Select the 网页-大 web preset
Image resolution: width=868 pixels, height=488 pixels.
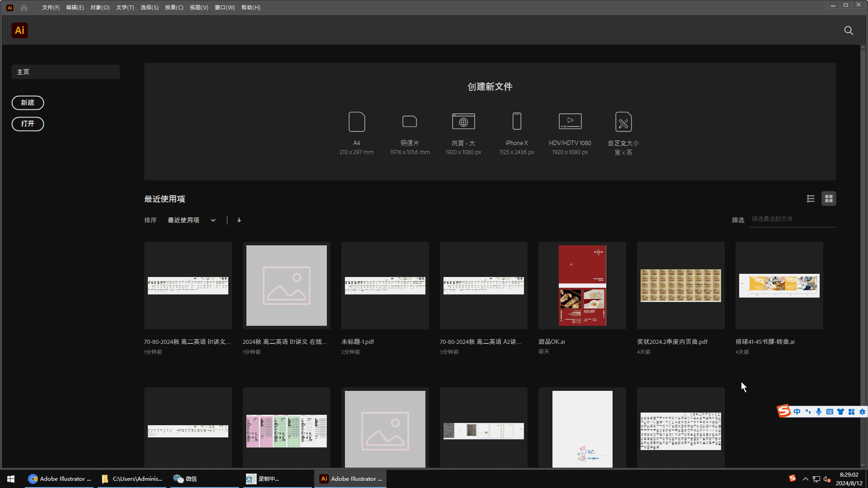point(463,133)
